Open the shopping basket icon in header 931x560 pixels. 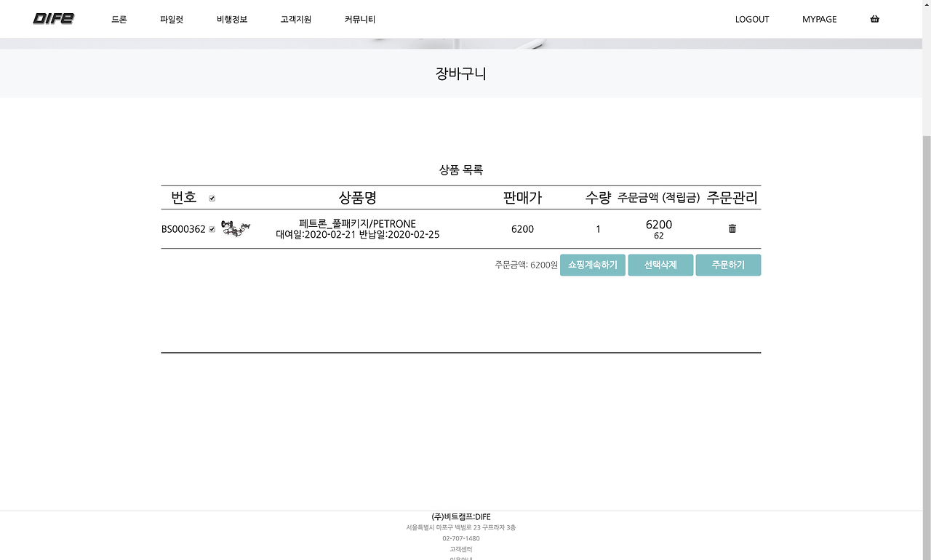874,19
